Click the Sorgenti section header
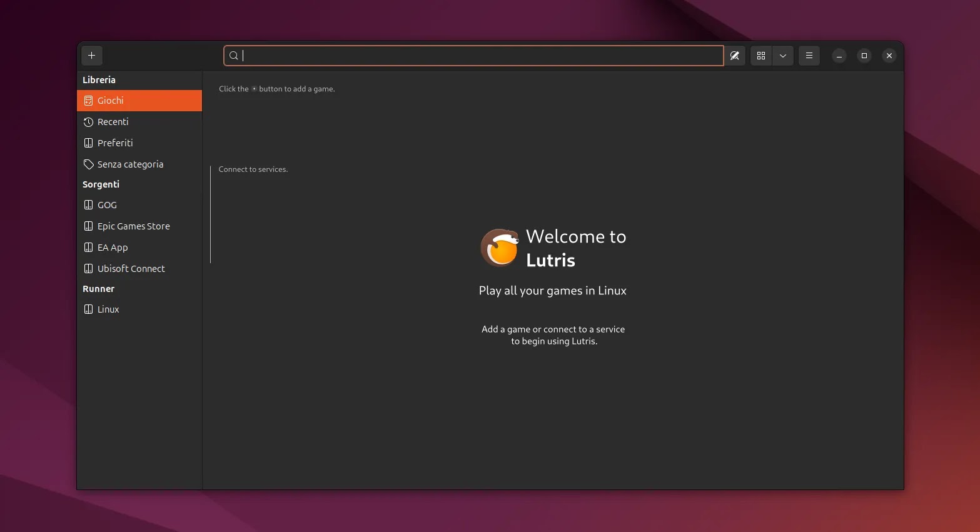The image size is (980, 532). pyautogui.click(x=101, y=184)
